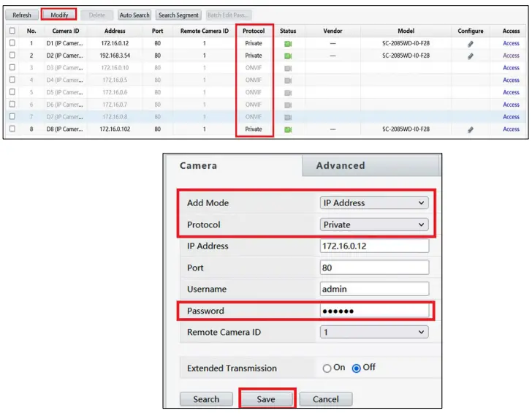Check the select-all checkbox in table header

pyautogui.click(x=12, y=31)
